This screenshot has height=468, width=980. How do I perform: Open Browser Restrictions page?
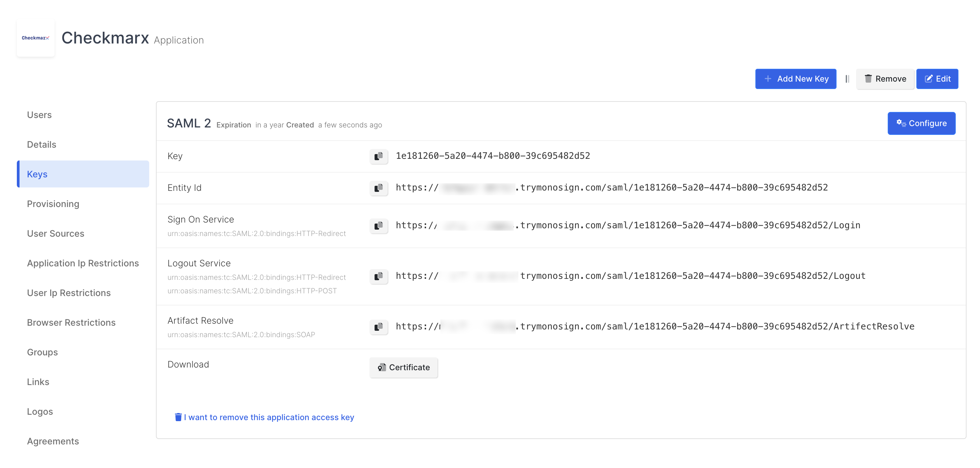click(71, 323)
